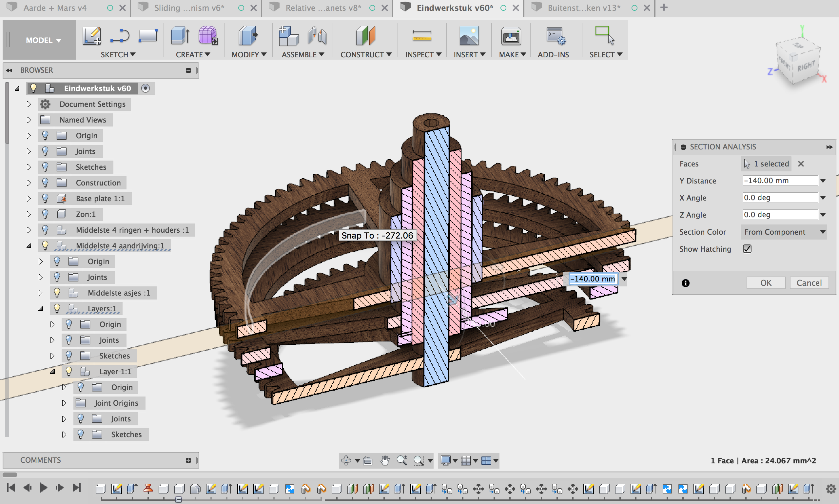The width and height of the screenshot is (839, 504).
Task: Collapse the Middelste 4 aandrijving:1 node
Action: click(29, 245)
